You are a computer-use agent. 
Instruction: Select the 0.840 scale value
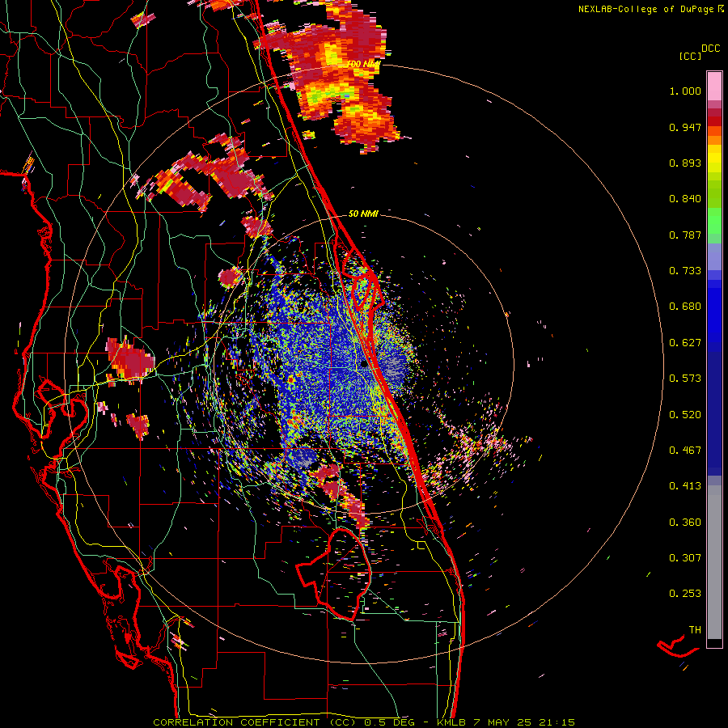pyautogui.click(x=685, y=199)
